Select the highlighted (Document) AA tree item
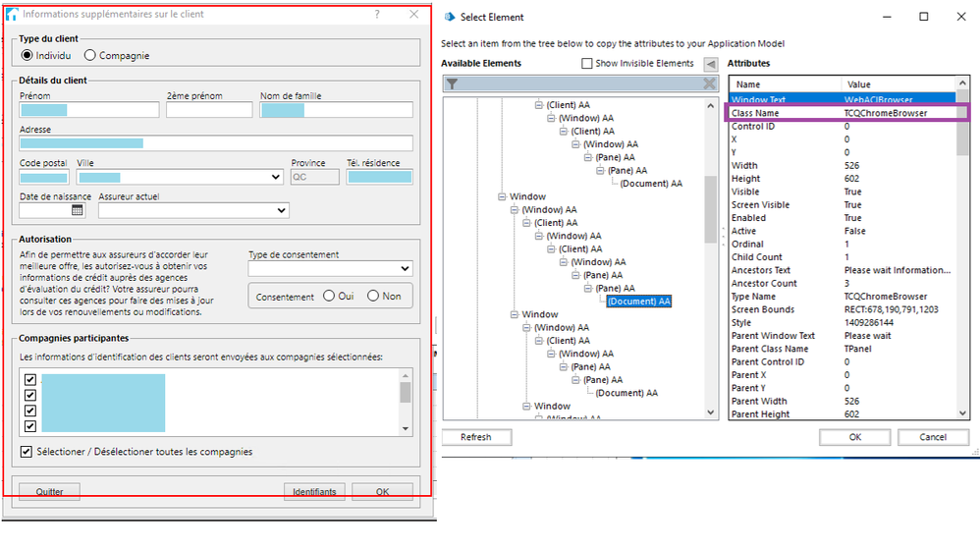Viewport: 980px width, 550px height. point(638,302)
